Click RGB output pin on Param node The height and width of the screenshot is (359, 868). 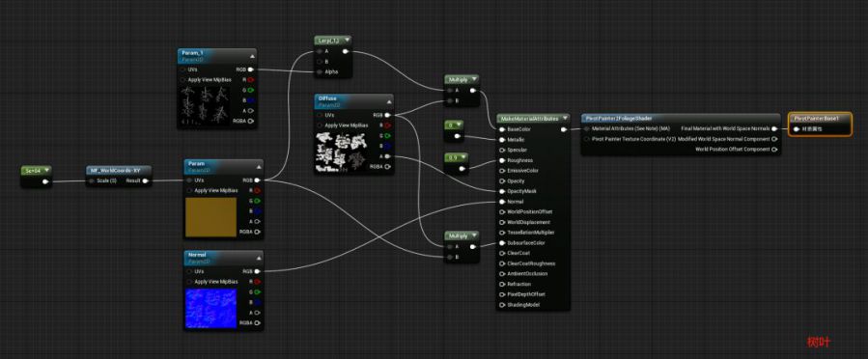point(258,179)
